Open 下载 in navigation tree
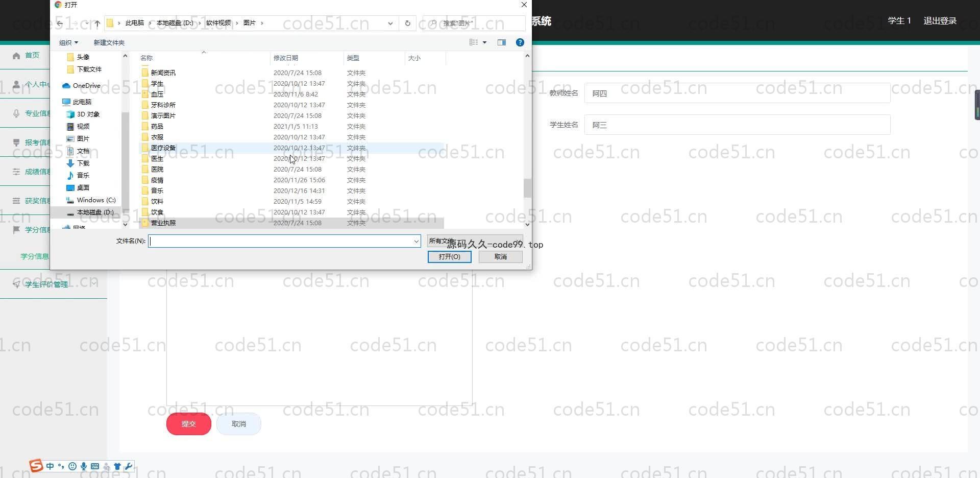Viewport: 980px width, 478px height. coord(78,163)
